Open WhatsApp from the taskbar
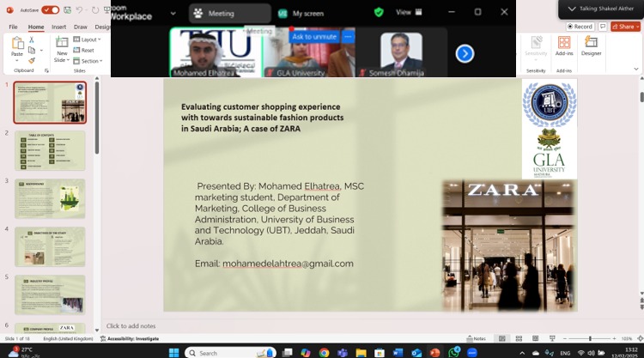644x358 pixels. [453, 353]
